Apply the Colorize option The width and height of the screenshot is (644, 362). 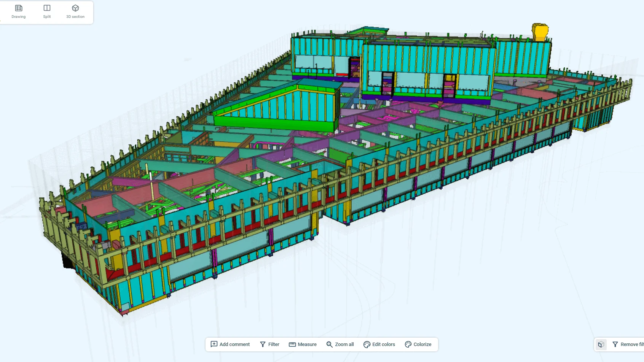pyautogui.click(x=418, y=344)
